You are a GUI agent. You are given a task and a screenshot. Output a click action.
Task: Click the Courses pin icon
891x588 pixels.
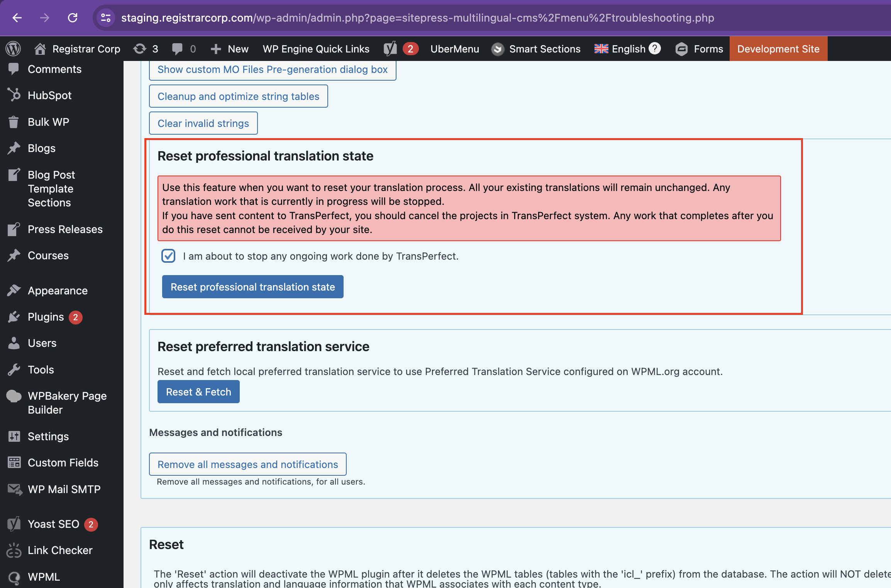coord(14,255)
